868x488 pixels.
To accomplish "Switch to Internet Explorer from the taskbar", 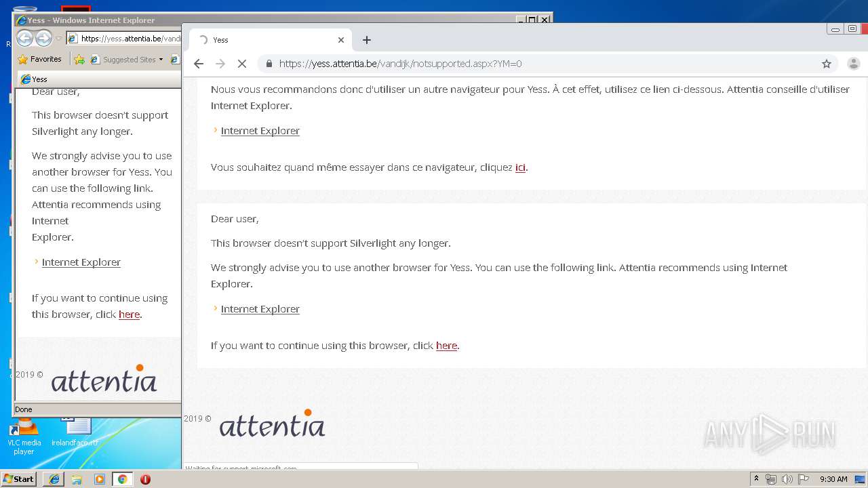I will point(54,479).
